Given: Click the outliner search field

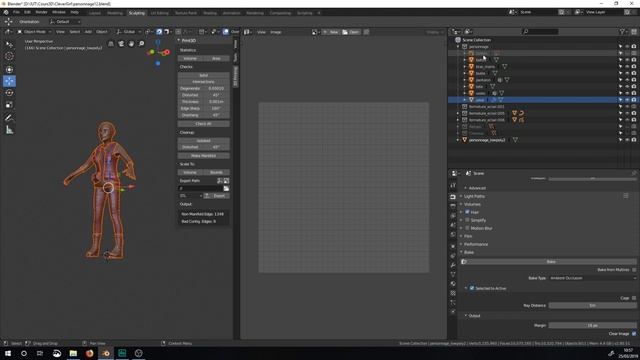Looking at the screenshot, I should (540, 31).
